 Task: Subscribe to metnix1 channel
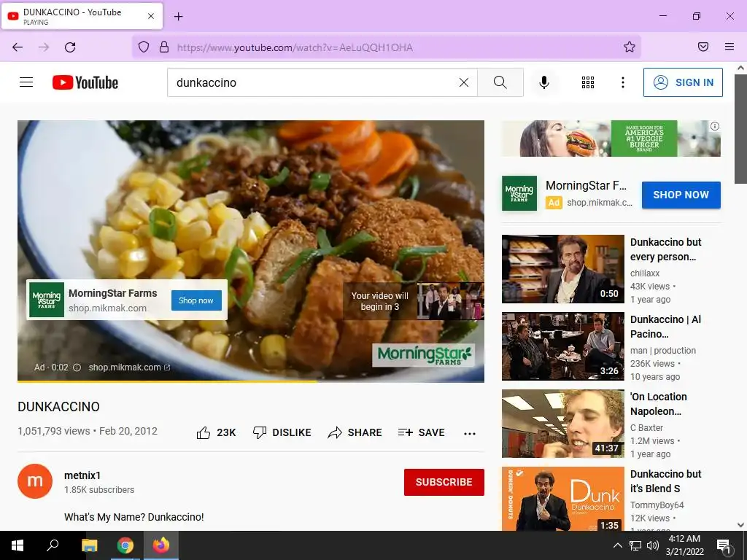coord(444,482)
